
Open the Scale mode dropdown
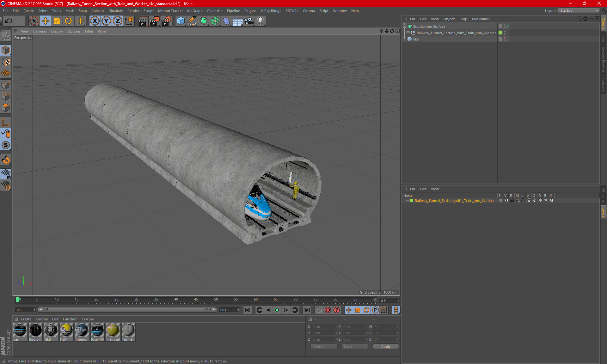click(354, 346)
